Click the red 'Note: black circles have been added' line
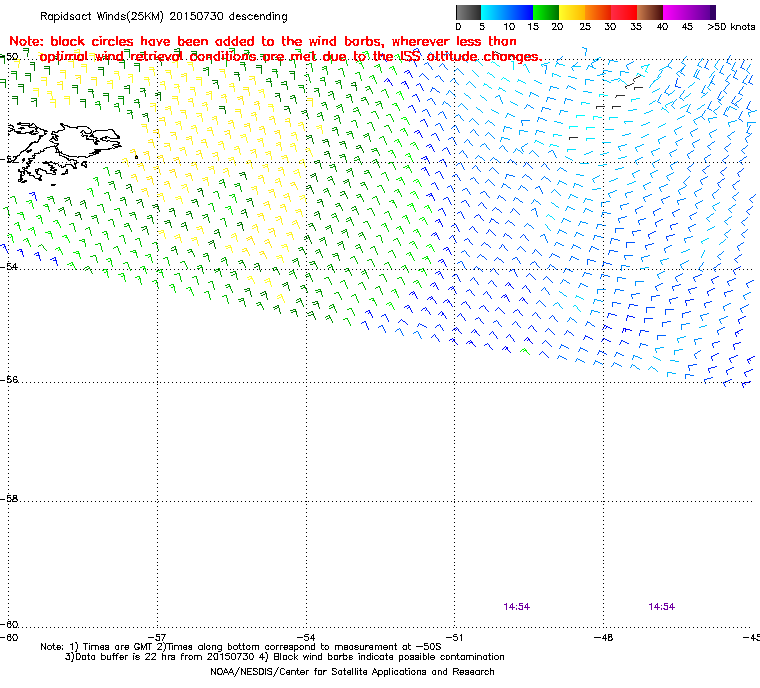Image resolution: width=760 pixels, height=688 pixels. tap(263, 41)
